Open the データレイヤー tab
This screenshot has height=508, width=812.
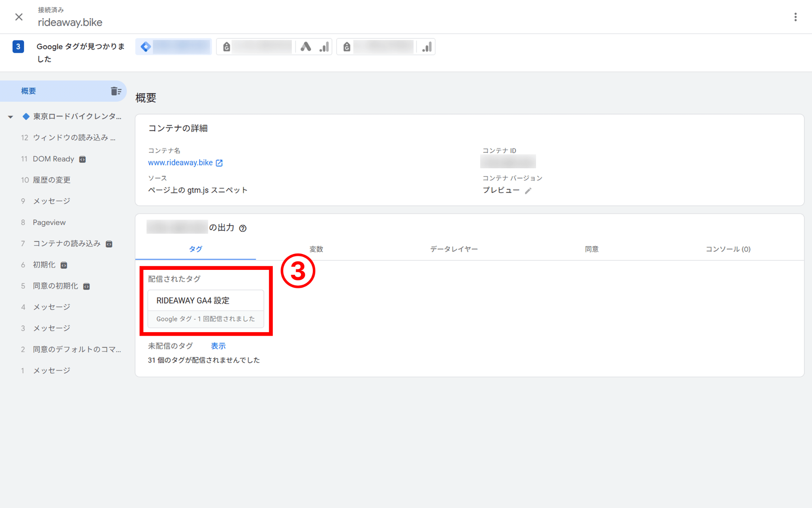click(x=453, y=249)
